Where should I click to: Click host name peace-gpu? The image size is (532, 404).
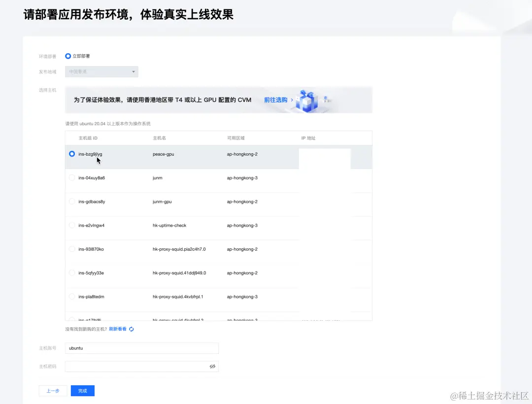163,154
